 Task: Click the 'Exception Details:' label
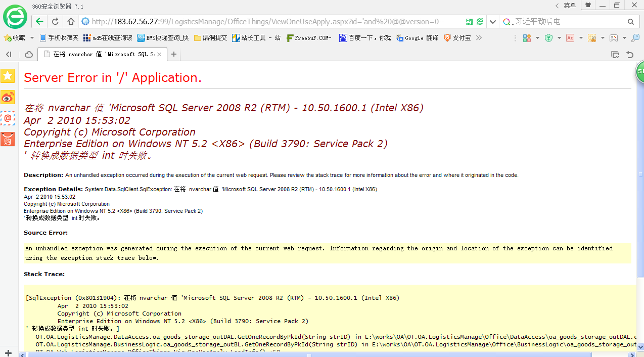click(x=54, y=189)
